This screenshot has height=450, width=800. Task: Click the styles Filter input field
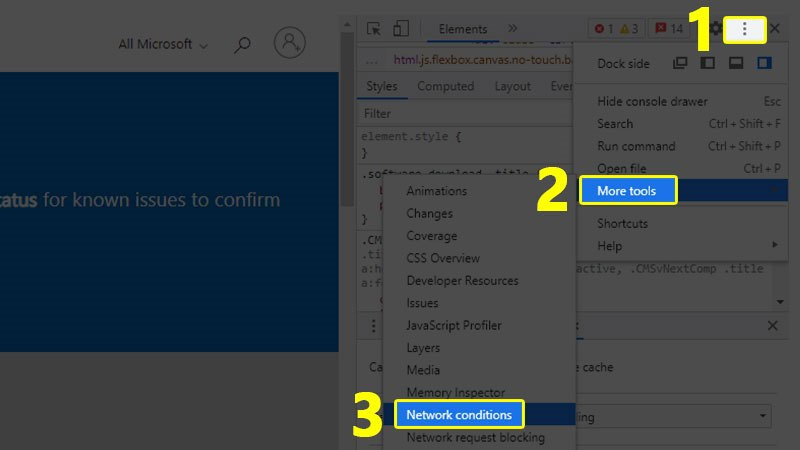click(450, 114)
